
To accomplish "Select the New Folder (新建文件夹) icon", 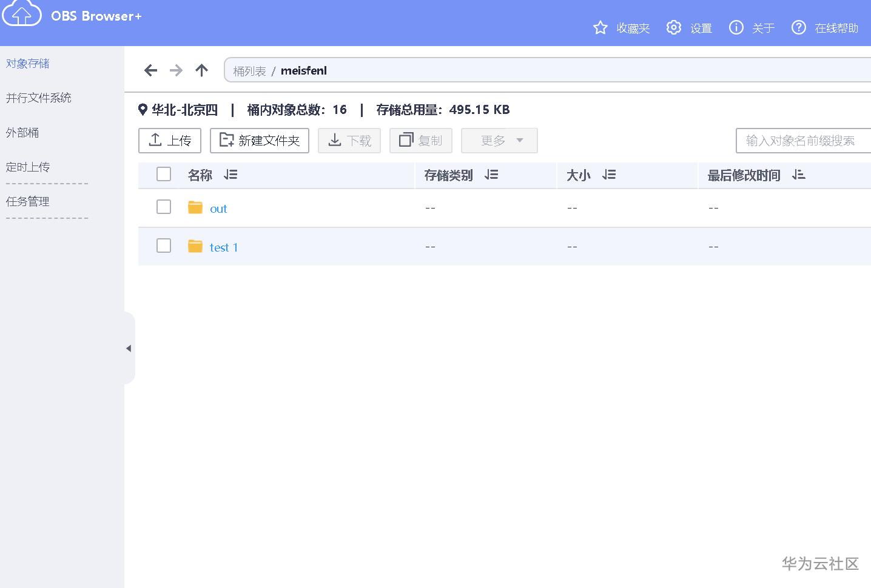I will (226, 140).
